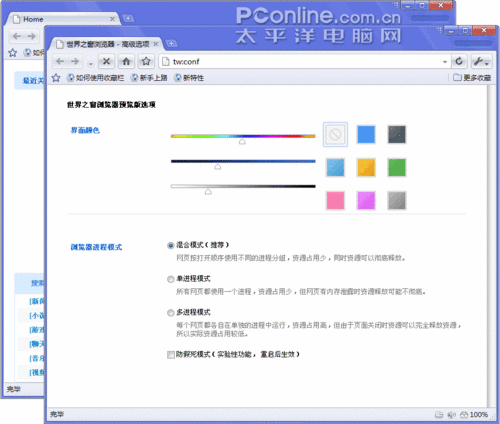Expand the address bar history dropdown
This screenshot has height=424, width=500.
[x=445, y=62]
